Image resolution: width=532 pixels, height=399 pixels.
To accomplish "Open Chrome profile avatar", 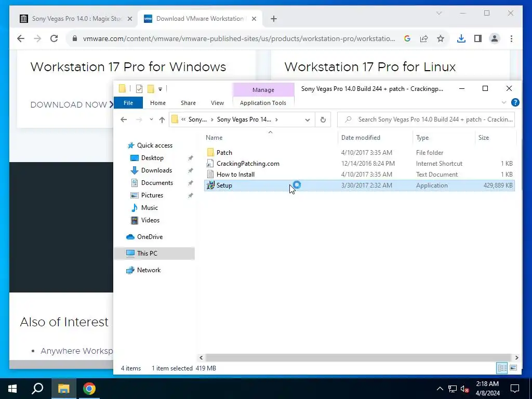I will pos(495,38).
